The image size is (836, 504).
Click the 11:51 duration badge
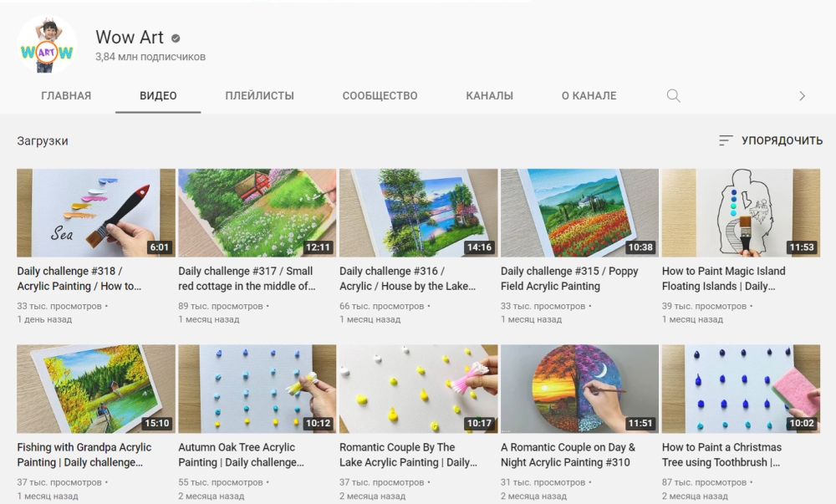click(x=640, y=423)
